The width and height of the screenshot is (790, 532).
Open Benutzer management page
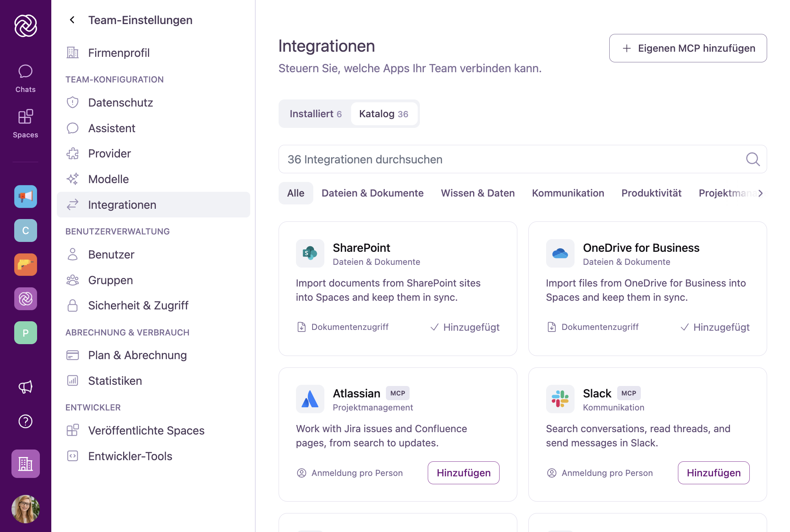click(154, 255)
